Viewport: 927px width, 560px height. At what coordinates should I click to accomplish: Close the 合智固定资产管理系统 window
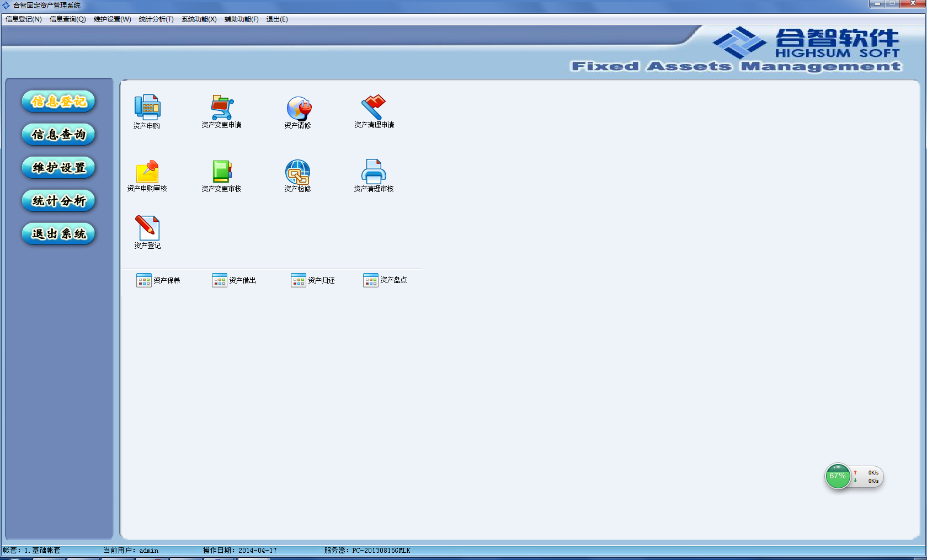coord(913,4)
